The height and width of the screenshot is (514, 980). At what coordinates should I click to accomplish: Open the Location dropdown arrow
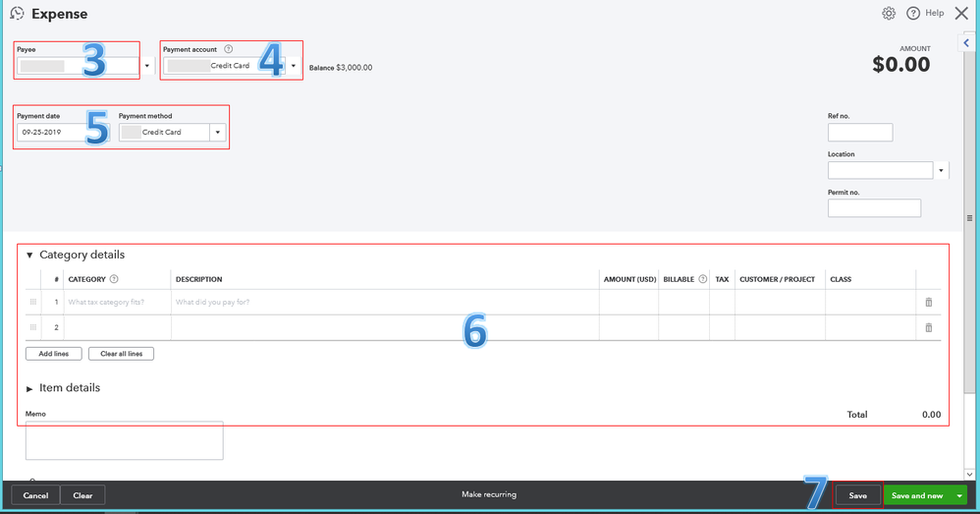(x=941, y=170)
